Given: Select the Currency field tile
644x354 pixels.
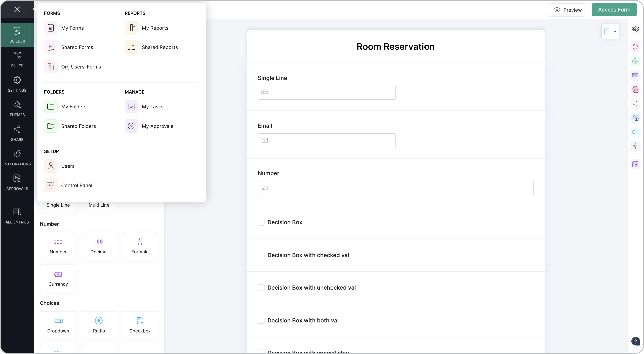Looking at the screenshot, I should coord(58,278).
